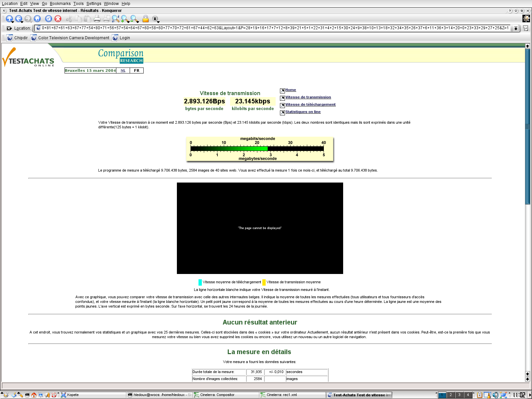
Task: Open the Bookmarks menu
Action: [x=60, y=4]
